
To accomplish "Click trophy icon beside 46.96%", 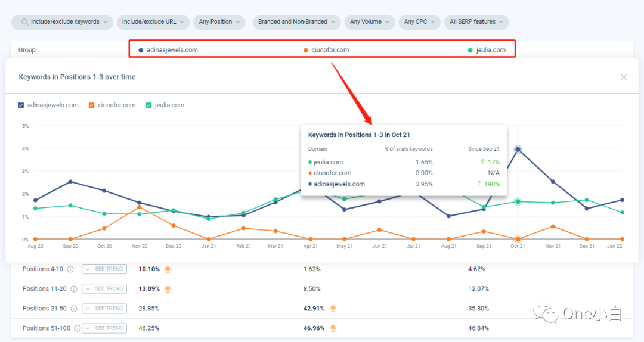I will click(x=333, y=328).
